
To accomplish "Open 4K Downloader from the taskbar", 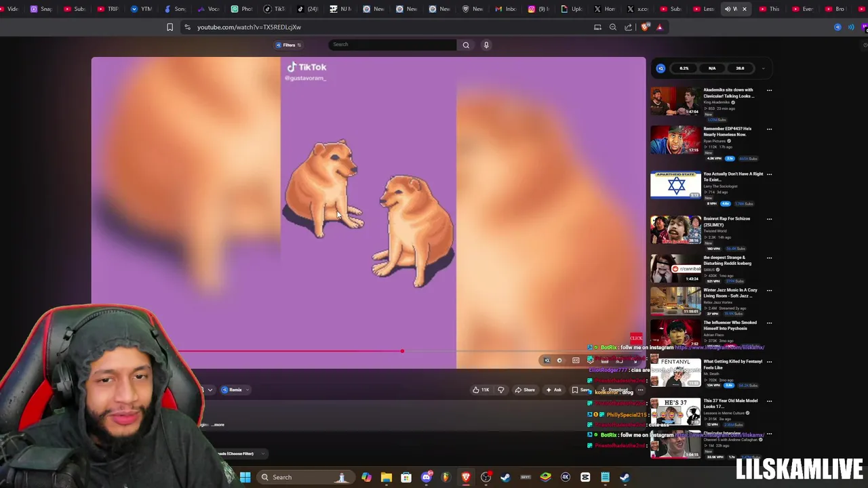I will [x=566, y=477].
